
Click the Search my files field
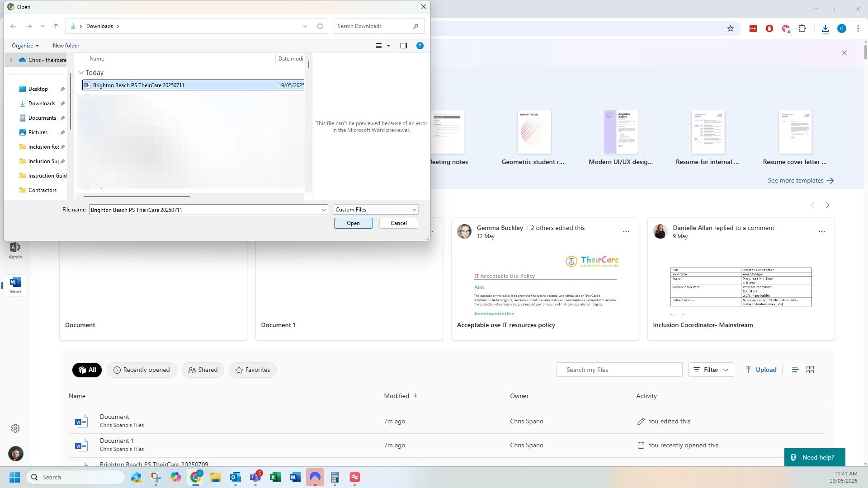pos(618,370)
